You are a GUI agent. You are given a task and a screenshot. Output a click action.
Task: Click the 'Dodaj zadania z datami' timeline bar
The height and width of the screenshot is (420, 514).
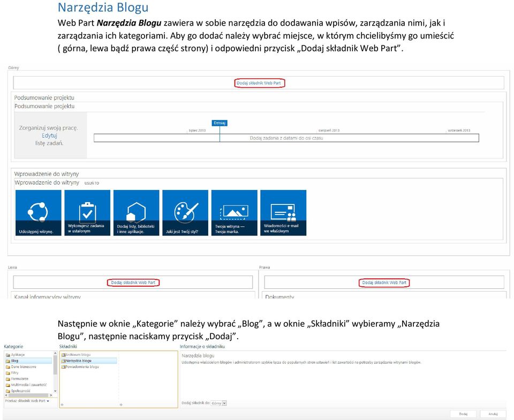(286, 138)
